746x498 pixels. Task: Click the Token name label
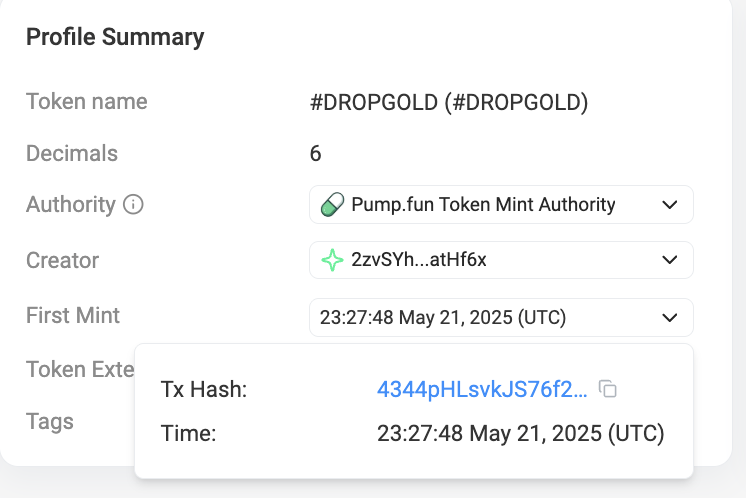click(x=87, y=101)
